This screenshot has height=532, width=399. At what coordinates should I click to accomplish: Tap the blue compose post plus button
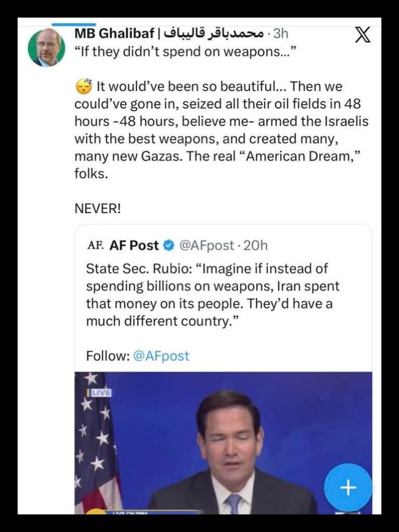(347, 487)
